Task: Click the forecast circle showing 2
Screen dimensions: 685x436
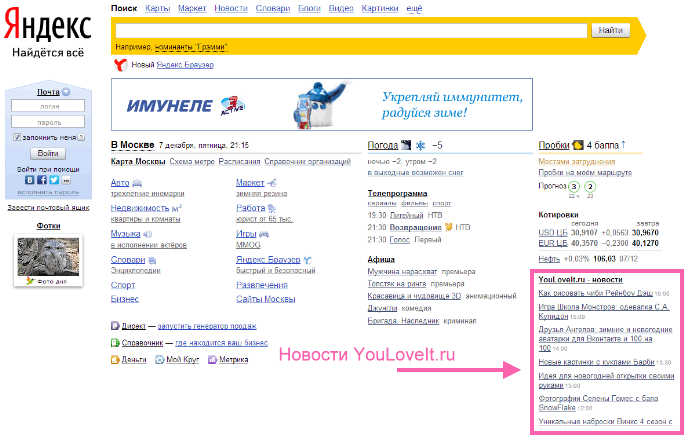Action: tap(590, 187)
